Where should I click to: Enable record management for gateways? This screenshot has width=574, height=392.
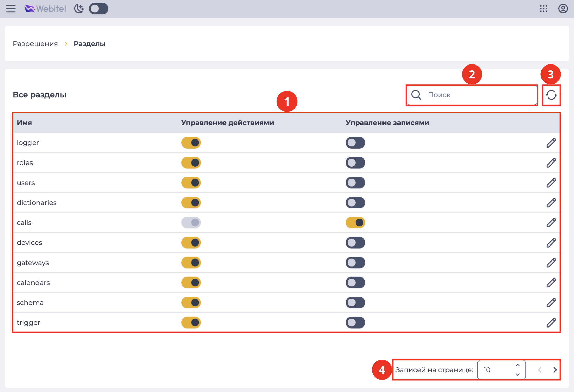click(355, 263)
